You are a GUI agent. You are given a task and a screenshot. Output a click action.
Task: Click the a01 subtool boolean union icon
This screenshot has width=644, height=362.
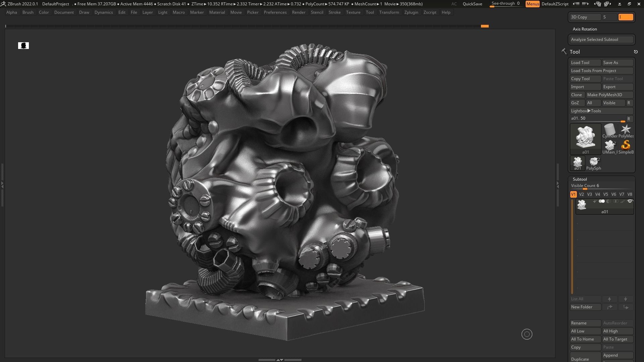point(602,201)
